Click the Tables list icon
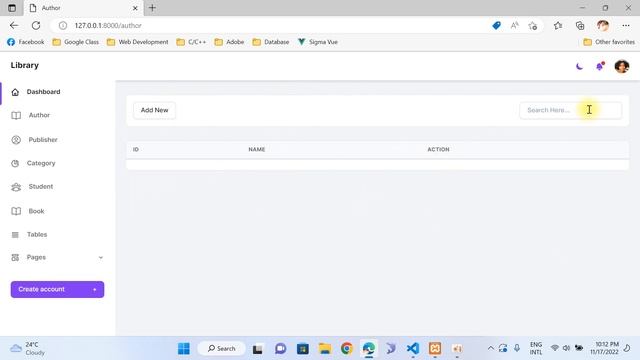The height and width of the screenshot is (360, 640). point(15,235)
